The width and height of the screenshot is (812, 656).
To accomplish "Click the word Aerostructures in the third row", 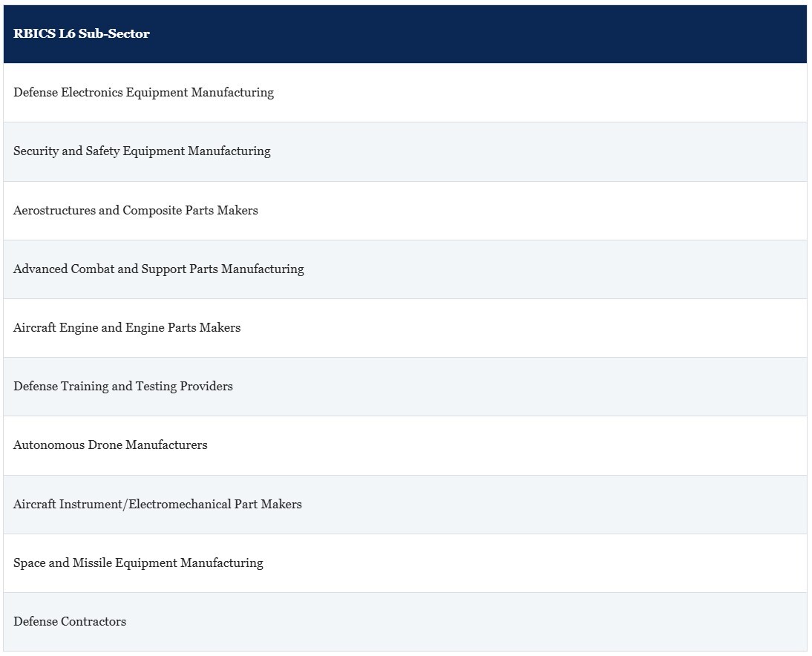I will pyautogui.click(x=54, y=210).
